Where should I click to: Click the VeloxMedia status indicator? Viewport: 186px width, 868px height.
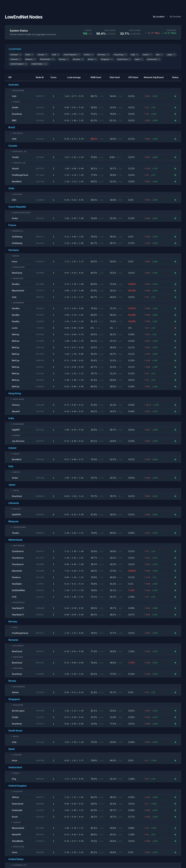pos(175,841)
